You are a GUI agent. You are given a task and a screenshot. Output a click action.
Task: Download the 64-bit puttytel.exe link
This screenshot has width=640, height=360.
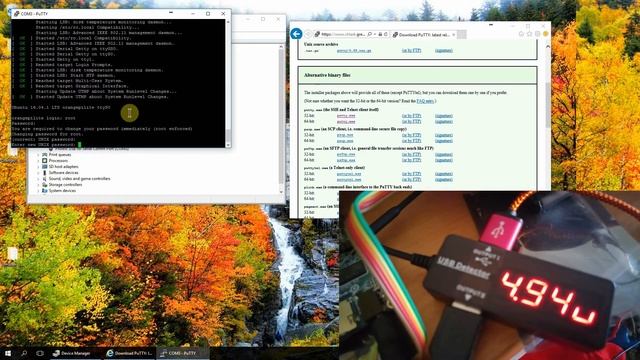(349, 180)
